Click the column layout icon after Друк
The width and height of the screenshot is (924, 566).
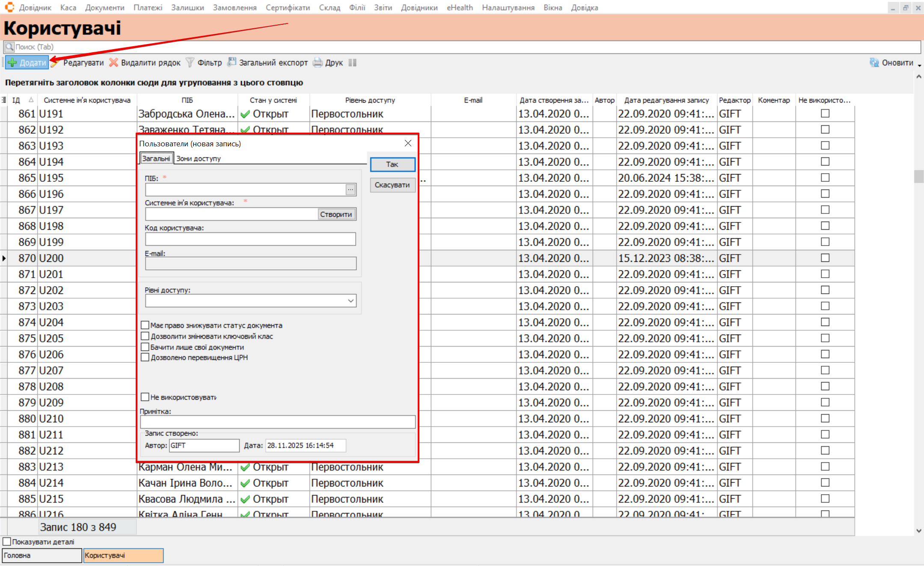tap(352, 62)
